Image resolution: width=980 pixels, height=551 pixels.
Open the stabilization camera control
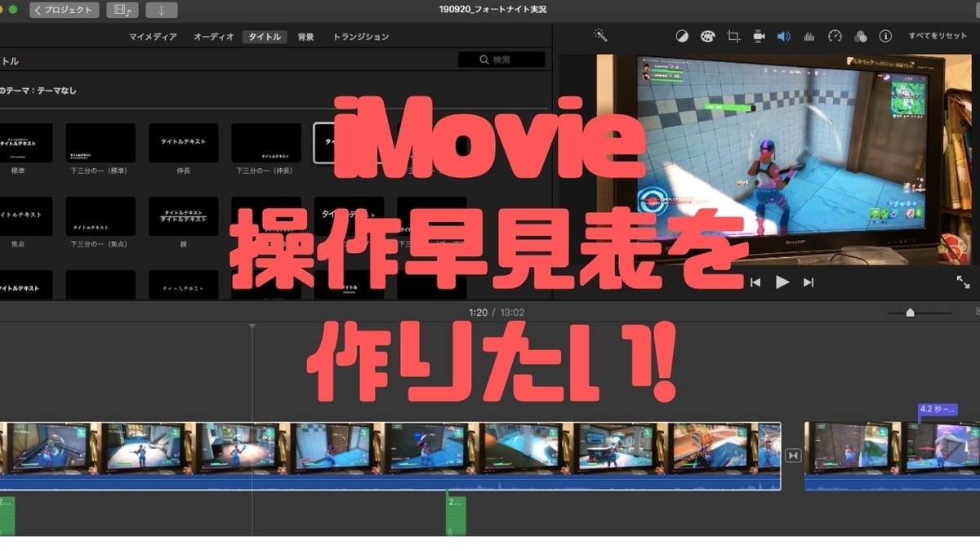[x=759, y=36]
